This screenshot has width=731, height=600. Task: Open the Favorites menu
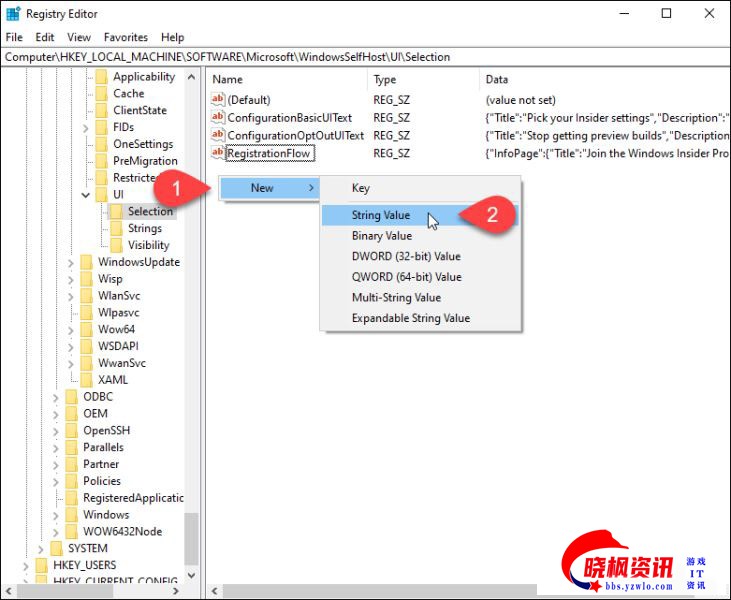point(125,37)
